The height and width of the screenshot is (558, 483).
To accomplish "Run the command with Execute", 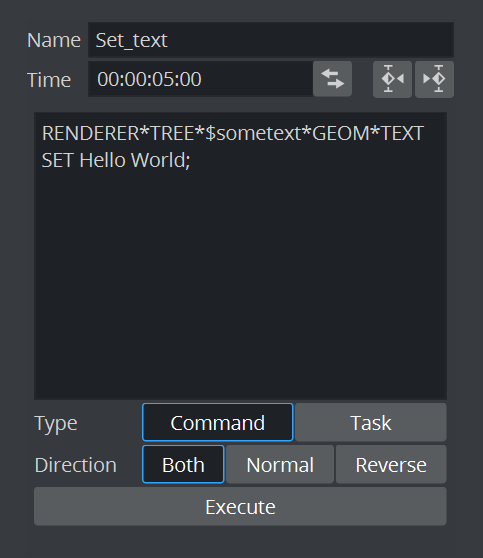I will click(x=240, y=506).
